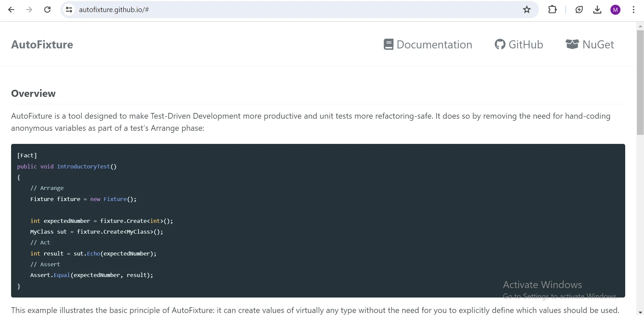This screenshot has height=315, width=644.
Task: Open the profile avatar M
Action: 615,10
